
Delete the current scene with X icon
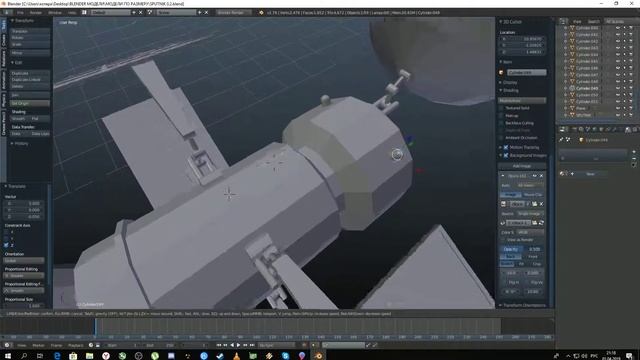[x=207, y=13]
